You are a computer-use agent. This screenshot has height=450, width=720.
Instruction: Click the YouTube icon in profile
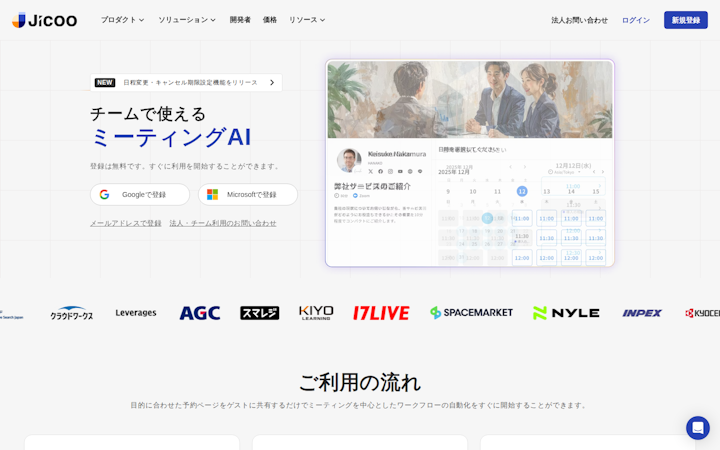coord(400,171)
